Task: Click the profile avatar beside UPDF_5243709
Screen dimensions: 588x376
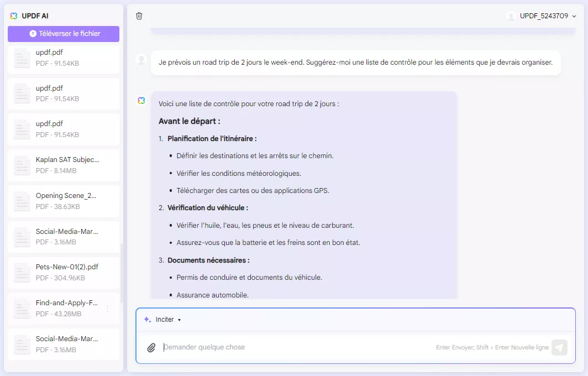Action: point(511,16)
